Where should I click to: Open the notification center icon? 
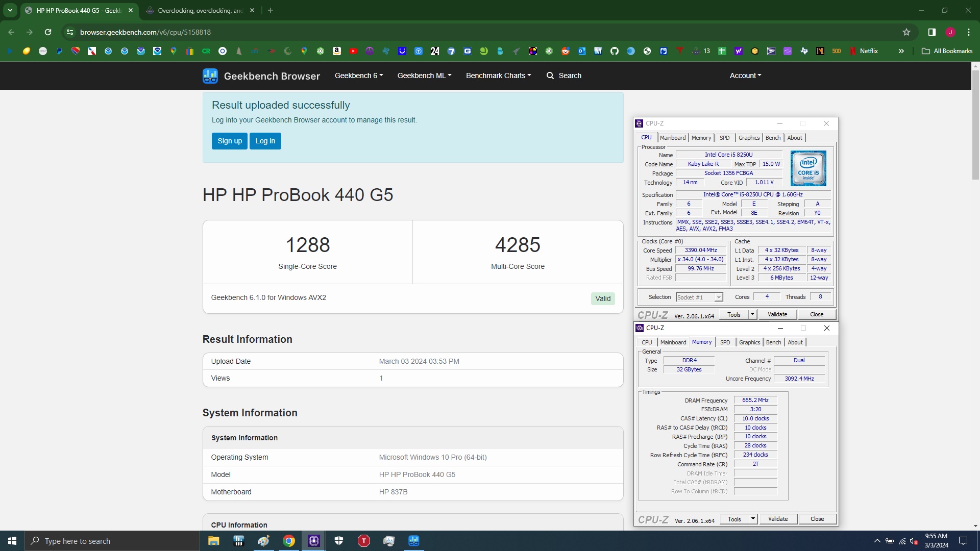coord(963,541)
